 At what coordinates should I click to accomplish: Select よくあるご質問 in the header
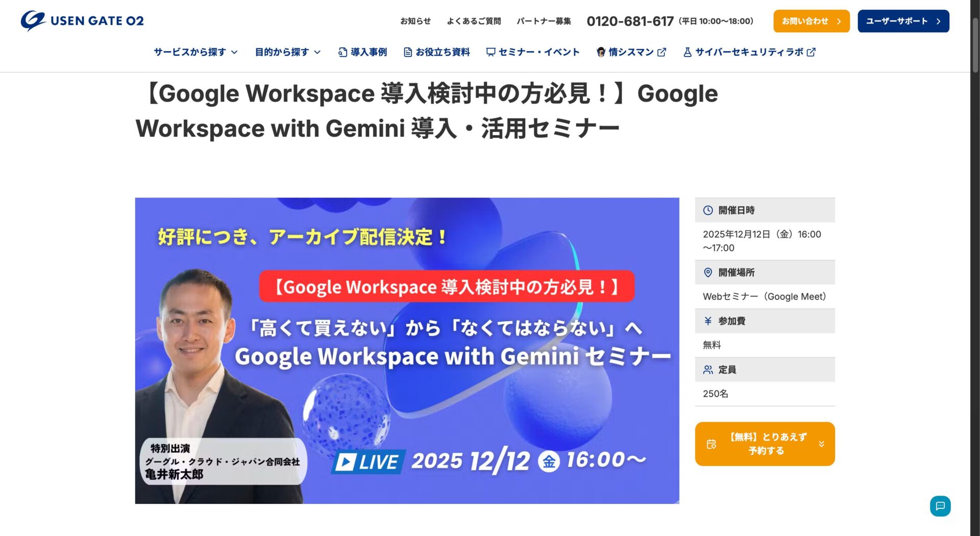click(474, 21)
